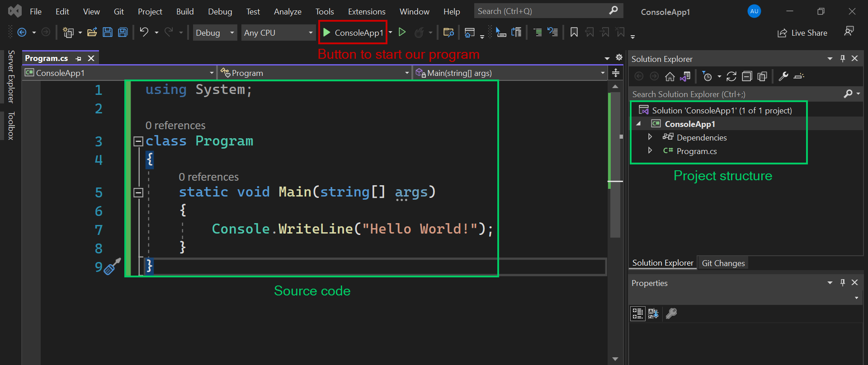868x365 pixels.
Task: Open the Toolbox side tab
Action: click(11, 126)
